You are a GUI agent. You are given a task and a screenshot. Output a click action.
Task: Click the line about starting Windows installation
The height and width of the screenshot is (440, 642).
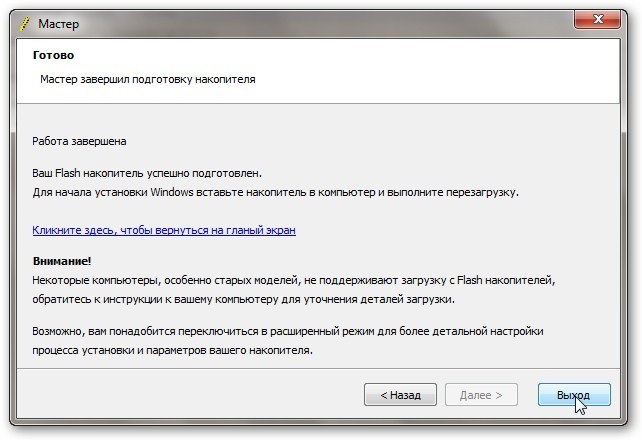[x=276, y=191]
